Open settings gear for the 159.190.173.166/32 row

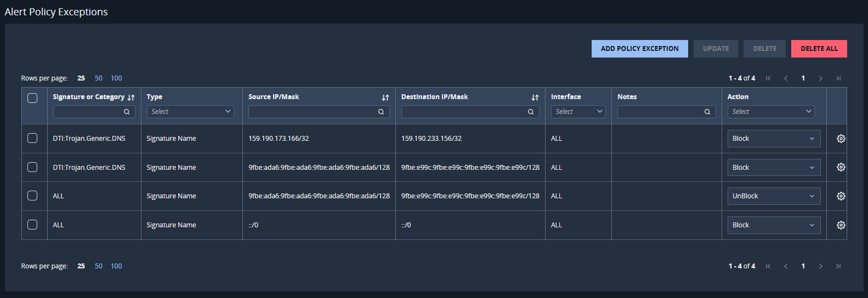[x=841, y=139]
